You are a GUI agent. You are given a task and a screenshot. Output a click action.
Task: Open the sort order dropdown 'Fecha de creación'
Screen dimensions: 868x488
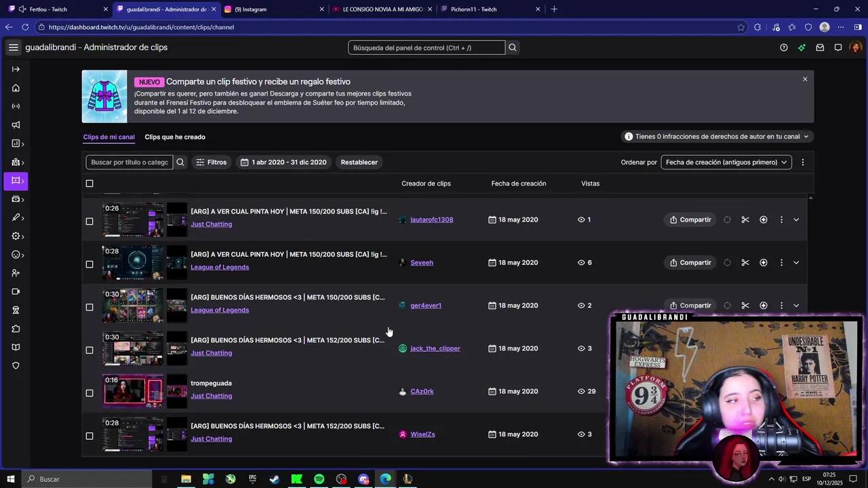(x=726, y=162)
